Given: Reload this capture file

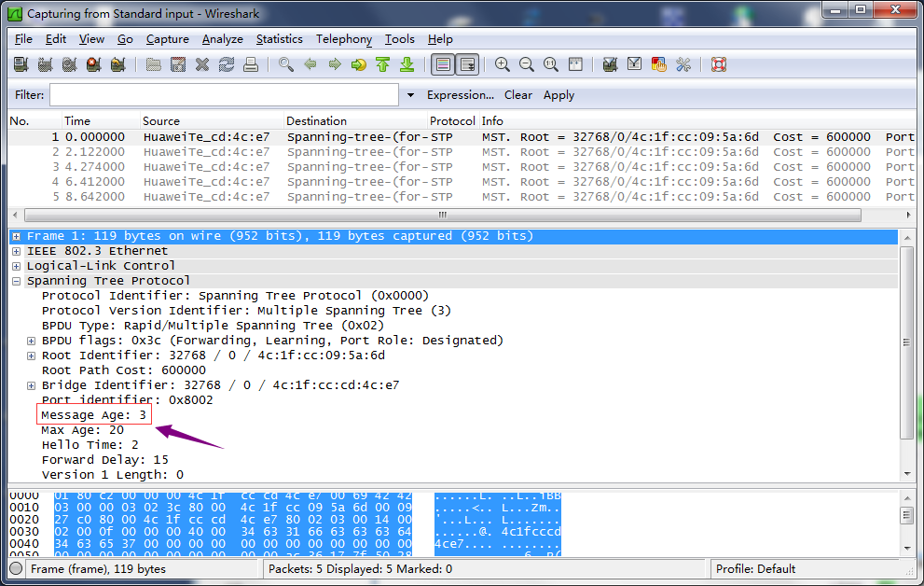Looking at the screenshot, I should coord(227,64).
